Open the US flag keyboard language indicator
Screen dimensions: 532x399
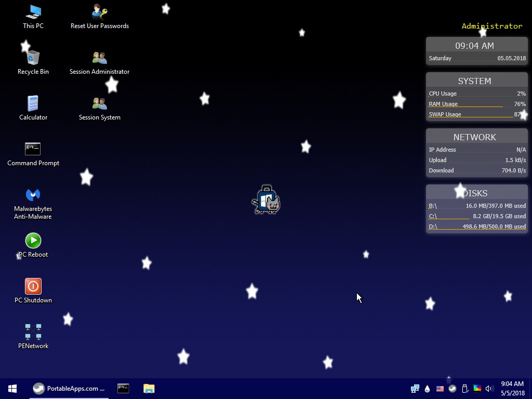pos(440,389)
